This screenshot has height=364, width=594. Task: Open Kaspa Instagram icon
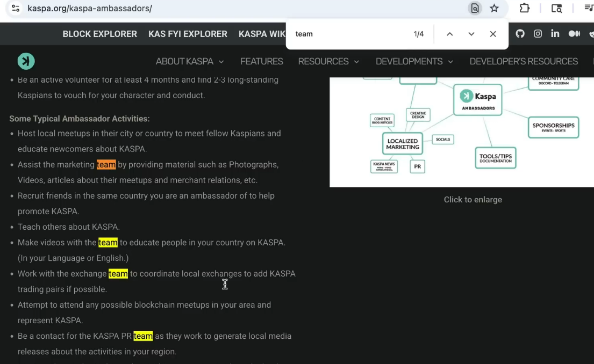click(538, 34)
